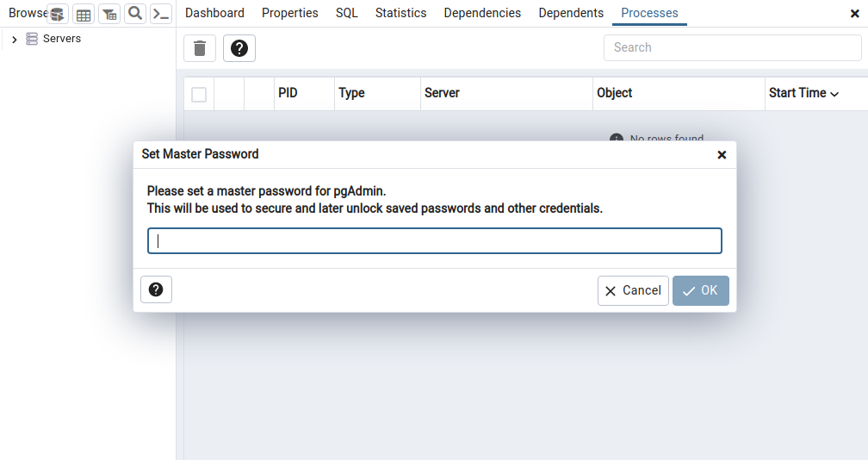Sort by the Start Time column arrow

pos(834,94)
